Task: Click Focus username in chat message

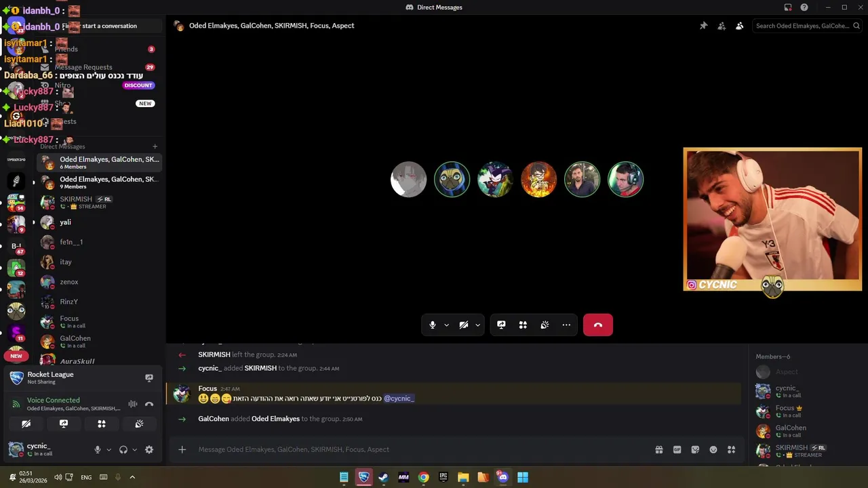Action: 208,388
